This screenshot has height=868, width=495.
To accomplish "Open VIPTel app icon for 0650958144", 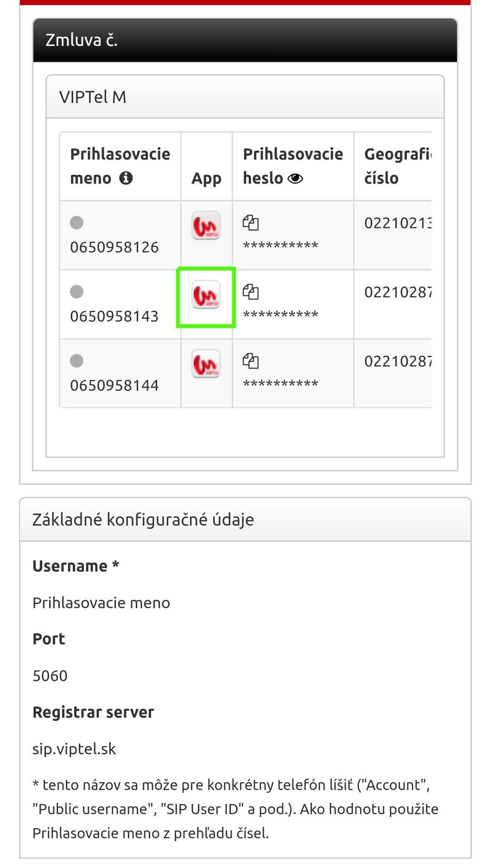I will (206, 364).
